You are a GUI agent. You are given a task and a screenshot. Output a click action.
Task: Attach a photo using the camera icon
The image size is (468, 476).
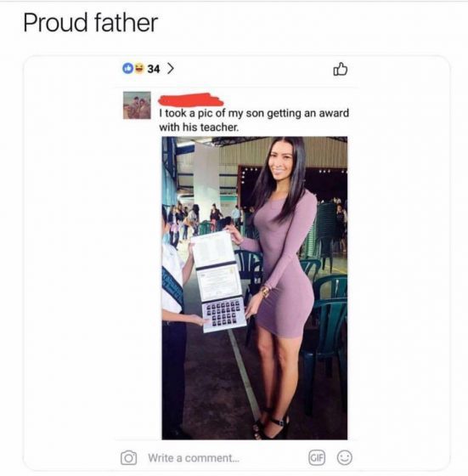(x=128, y=457)
